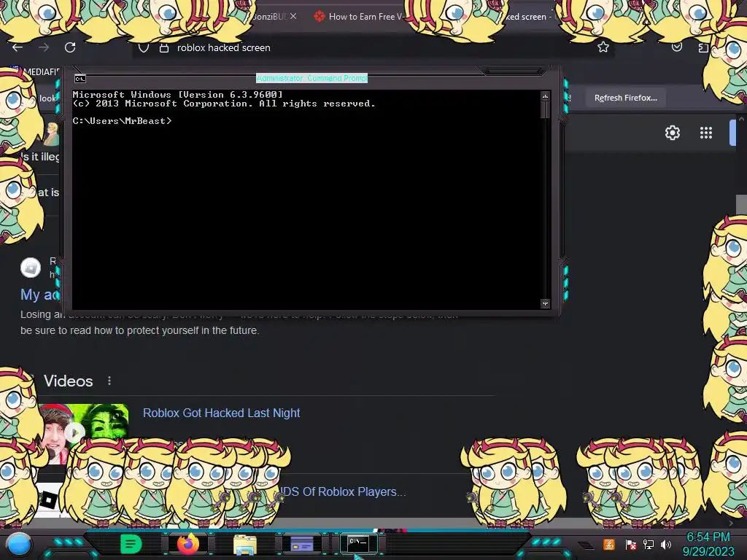Click the Command Prompt scrollbar thumb

(545, 110)
